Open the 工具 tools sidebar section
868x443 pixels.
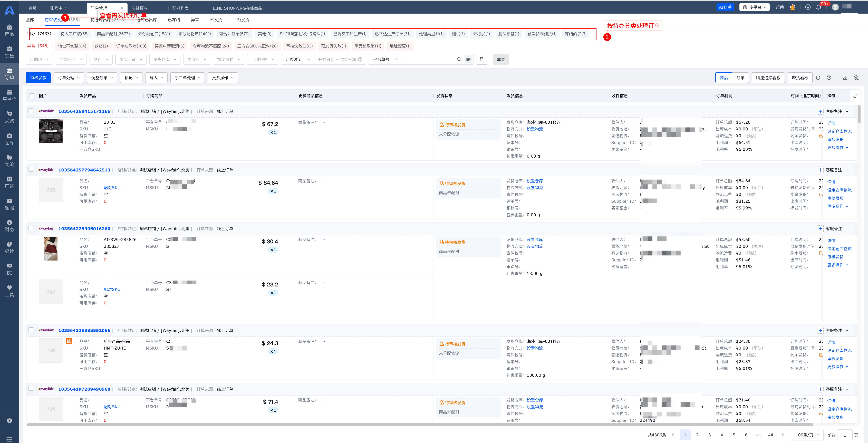click(9, 291)
